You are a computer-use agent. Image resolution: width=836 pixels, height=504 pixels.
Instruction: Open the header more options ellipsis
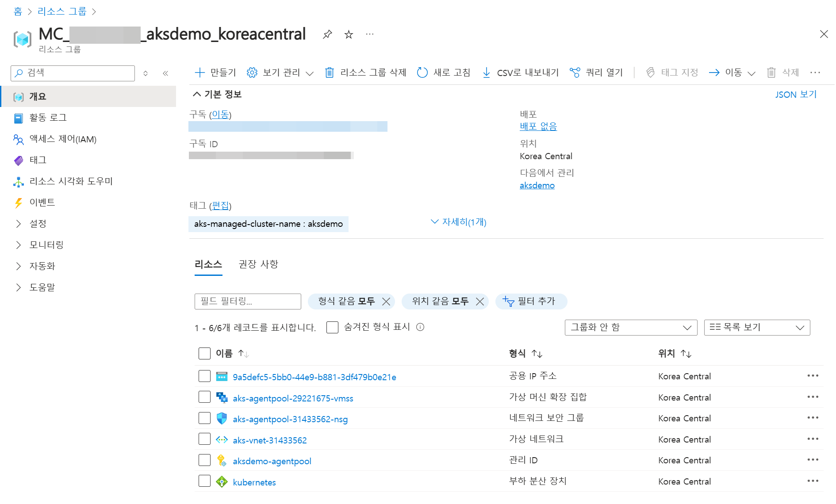pos(370,34)
